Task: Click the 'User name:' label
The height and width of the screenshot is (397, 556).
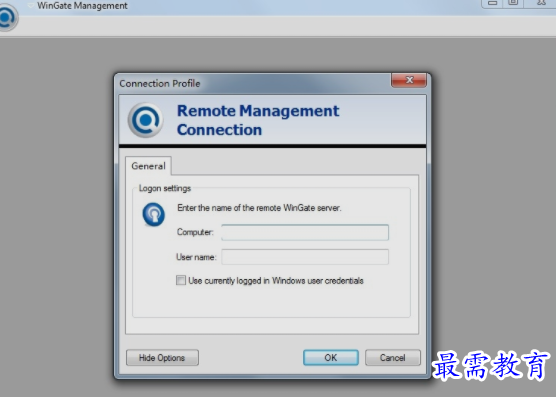Action: pyautogui.click(x=196, y=257)
